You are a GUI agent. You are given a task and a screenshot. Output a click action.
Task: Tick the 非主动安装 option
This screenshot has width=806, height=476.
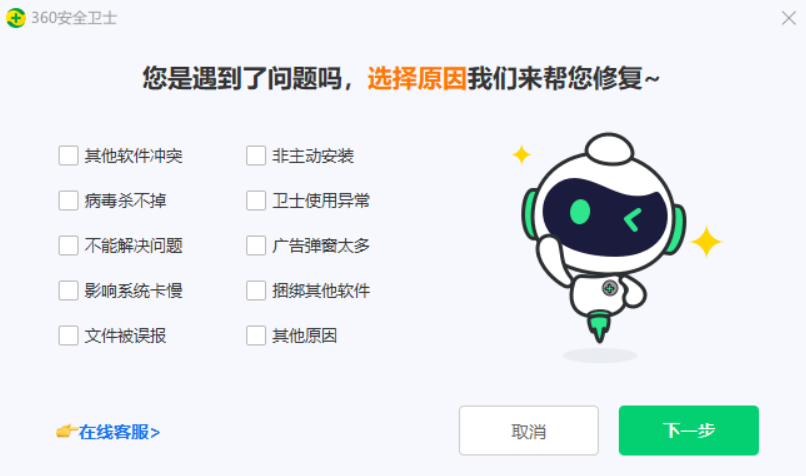pyautogui.click(x=255, y=155)
